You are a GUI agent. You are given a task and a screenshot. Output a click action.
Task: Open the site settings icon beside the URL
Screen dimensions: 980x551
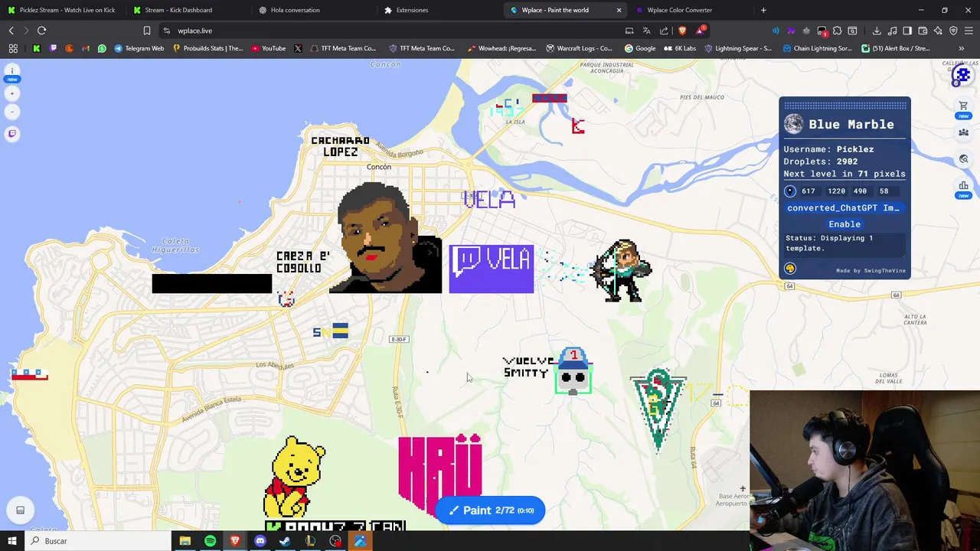pyautogui.click(x=166, y=31)
